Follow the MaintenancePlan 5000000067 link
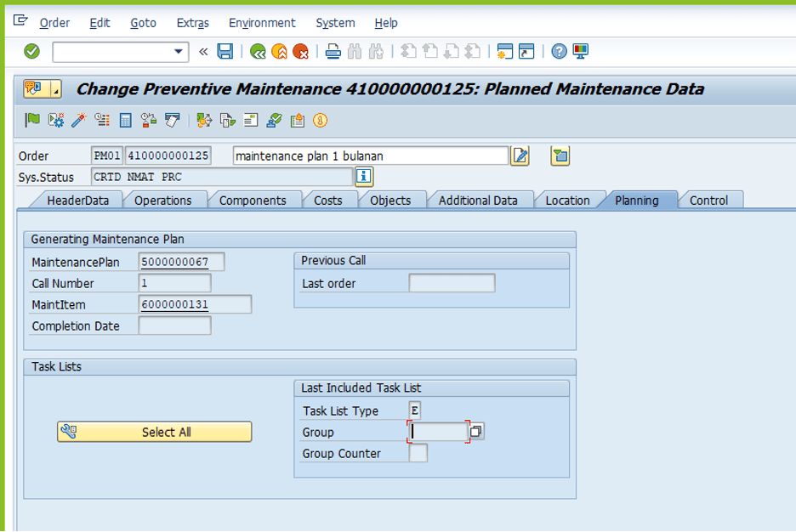Viewport: 796px width, 532px height. (175, 262)
